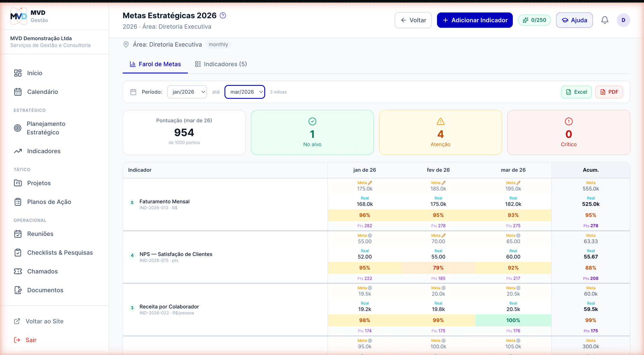Export the table to PDF

point(609,92)
